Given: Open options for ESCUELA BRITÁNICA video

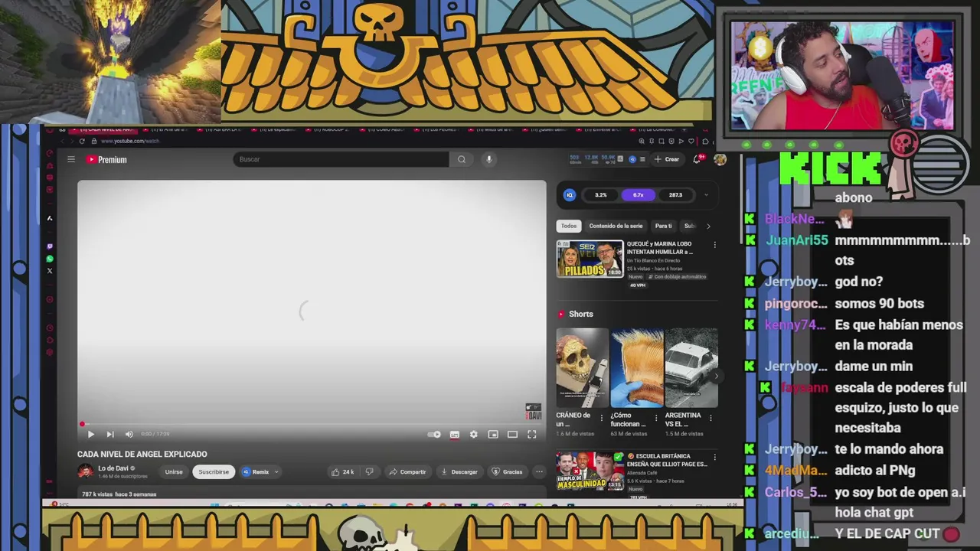Looking at the screenshot, I should 714,457.
